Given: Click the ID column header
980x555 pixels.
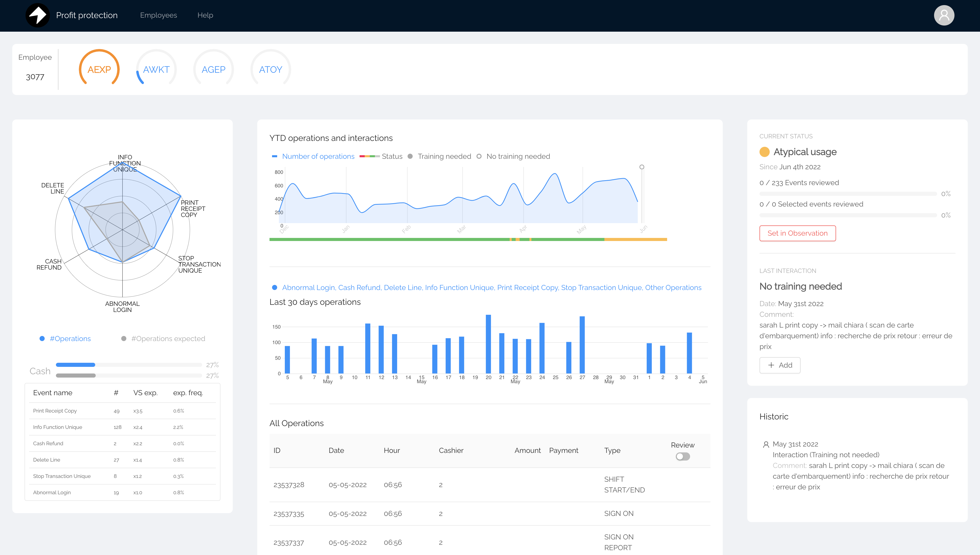Looking at the screenshot, I should (277, 451).
